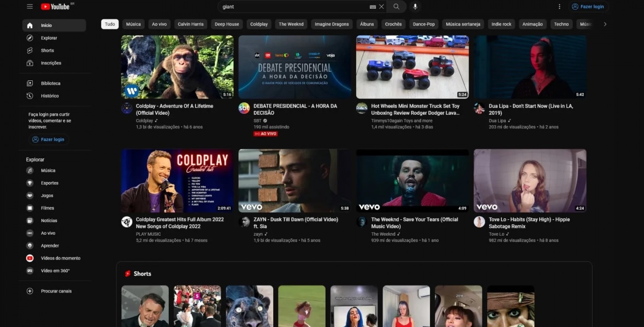
Task: Clear the search text with X
Action: pyautogui.click(x=382, y=7)
